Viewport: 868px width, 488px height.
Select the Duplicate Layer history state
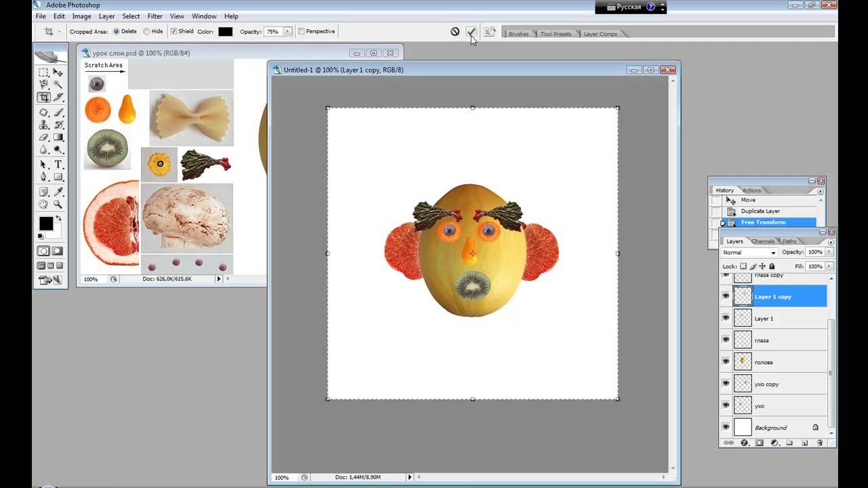coord(760,211)
